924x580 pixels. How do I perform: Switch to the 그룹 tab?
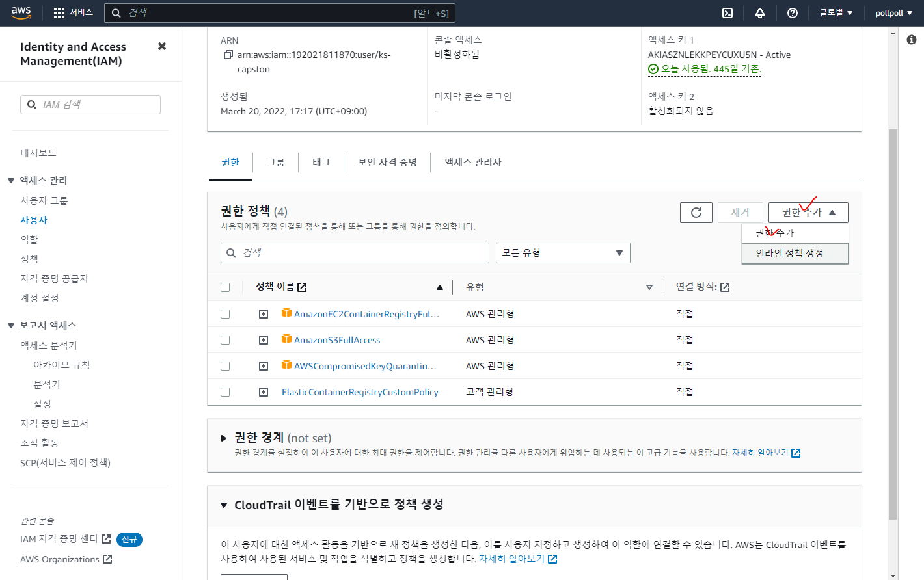(276, 163)
